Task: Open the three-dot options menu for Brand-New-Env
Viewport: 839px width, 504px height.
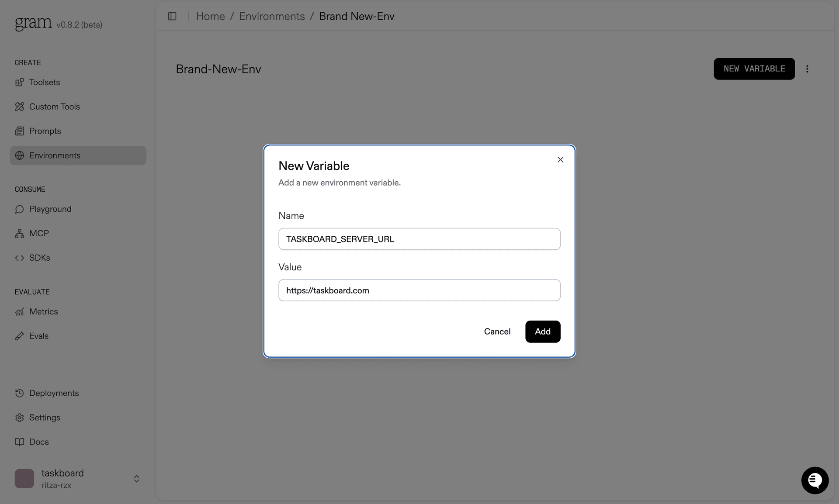Action: click(x=807, y=69)
